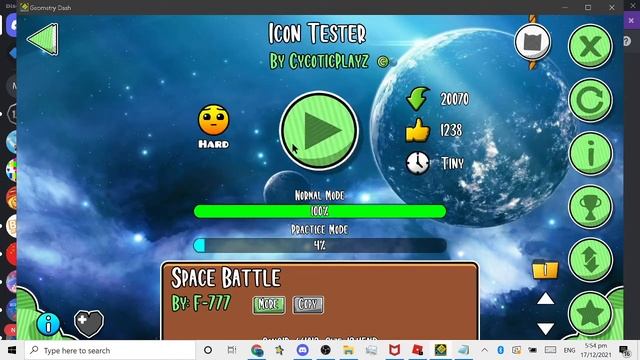Click the Normal Mode progress bar

320,211
